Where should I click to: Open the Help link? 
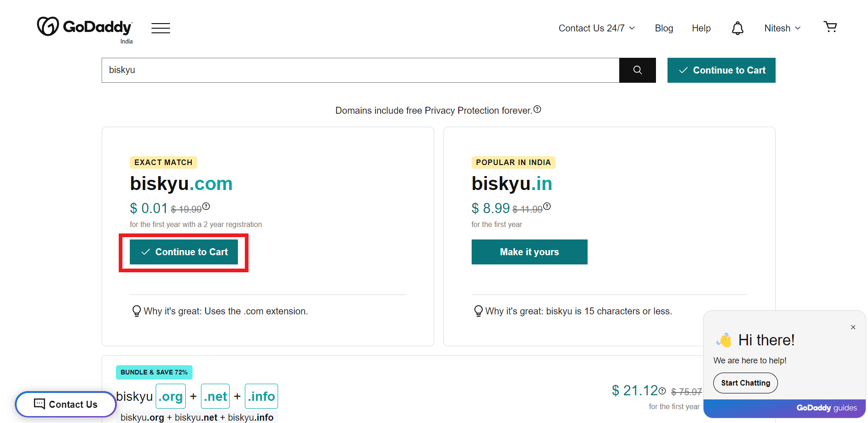coord(701,28)
